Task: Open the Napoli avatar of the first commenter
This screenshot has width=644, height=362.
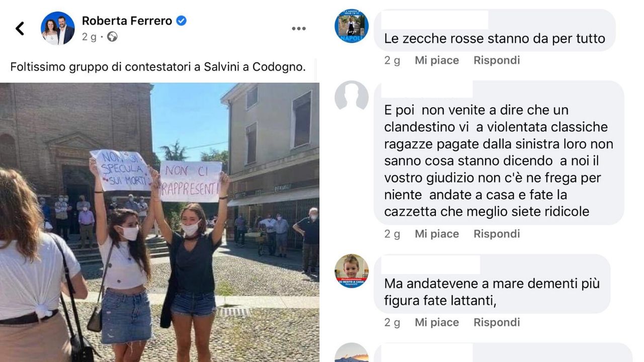Action: 352,26
